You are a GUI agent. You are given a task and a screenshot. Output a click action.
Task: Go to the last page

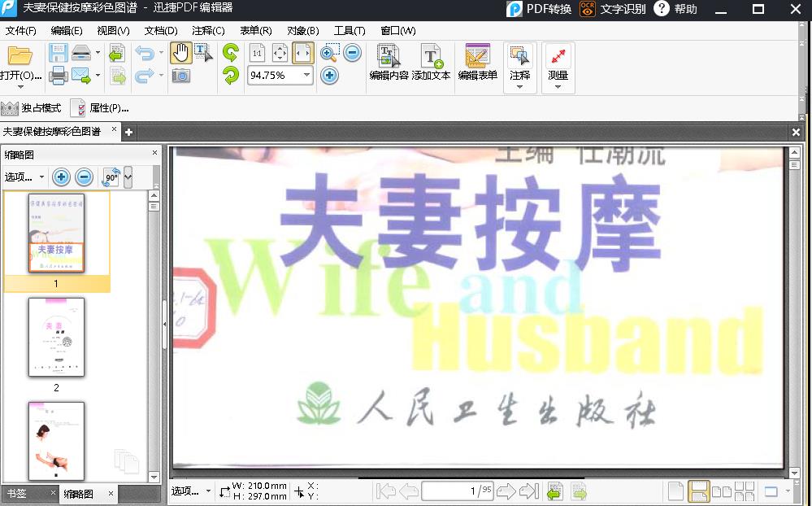529,491
